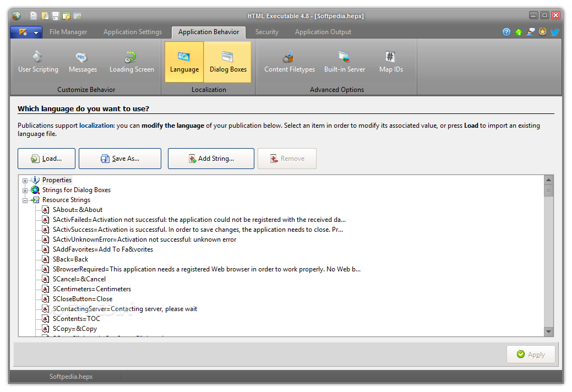
Task: Click the Save floppy disk icon
Action: (56, 15)
